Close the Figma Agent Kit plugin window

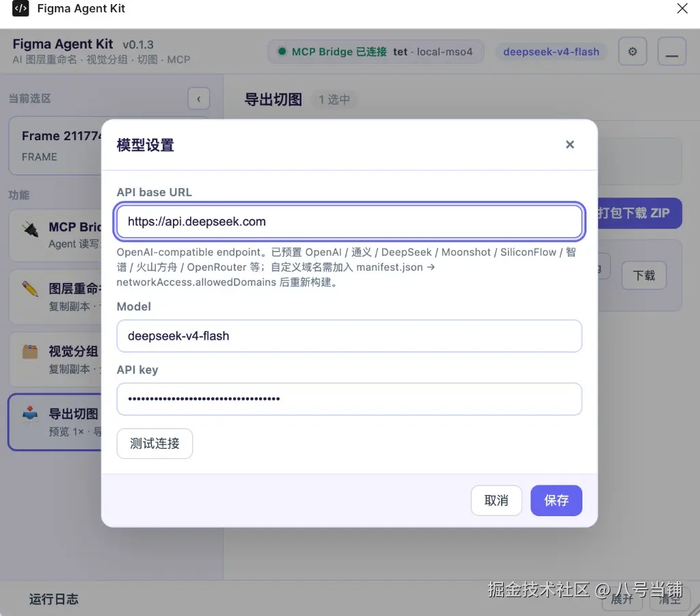(682, 8)
